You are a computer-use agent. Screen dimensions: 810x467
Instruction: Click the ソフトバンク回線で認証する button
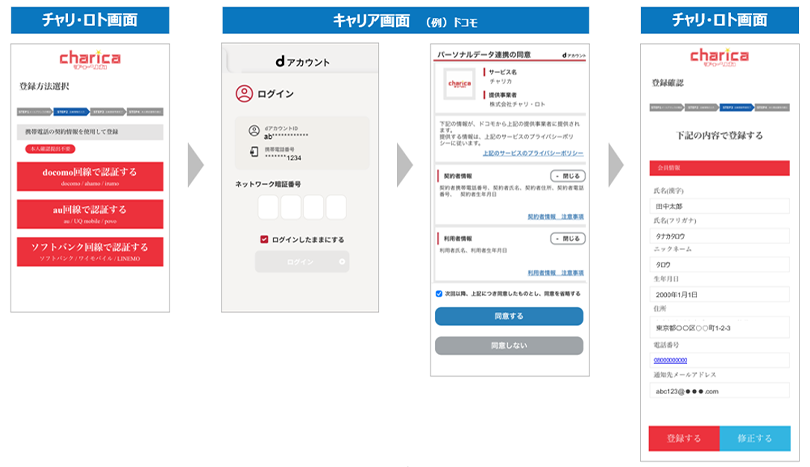click(90, 252)
